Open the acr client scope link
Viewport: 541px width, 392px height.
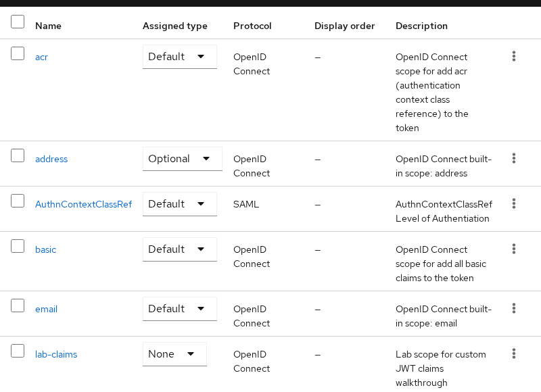pos(41,57)
